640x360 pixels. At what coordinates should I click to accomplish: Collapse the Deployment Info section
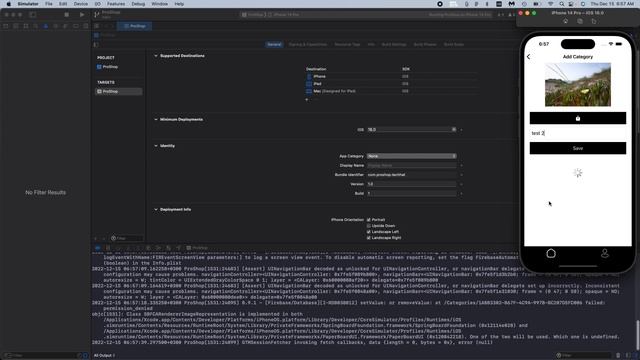pyautogui.click(x=156, y=209)
